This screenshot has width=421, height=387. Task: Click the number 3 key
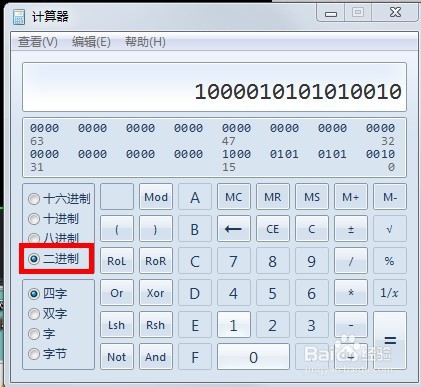(x=312, y=325)
